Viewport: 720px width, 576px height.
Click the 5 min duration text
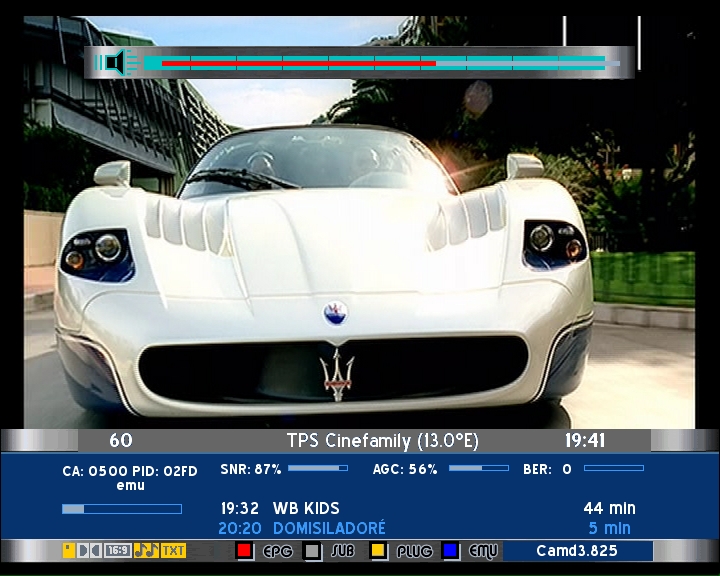(609, 528)
